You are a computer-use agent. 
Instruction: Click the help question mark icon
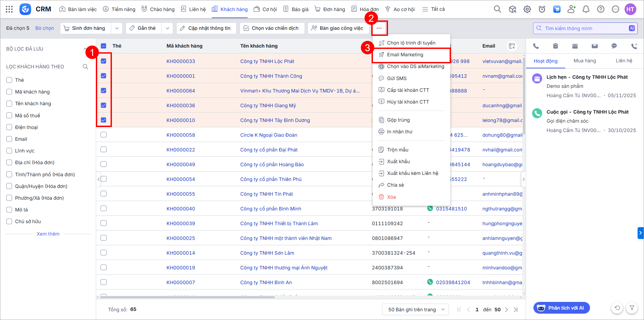(600, 9)
